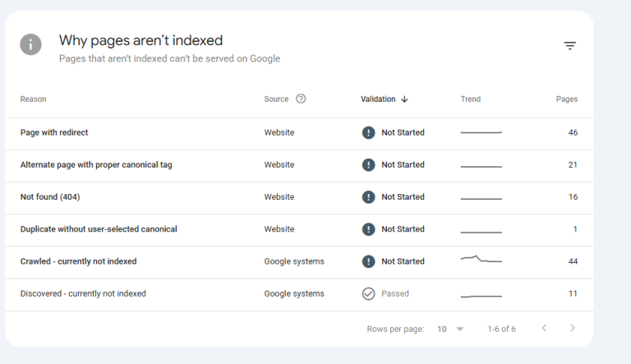Open Rows per page dropdown arrow
Image resolution: width=631 pixels, height=364 pixels.
(x=460, y=329)
